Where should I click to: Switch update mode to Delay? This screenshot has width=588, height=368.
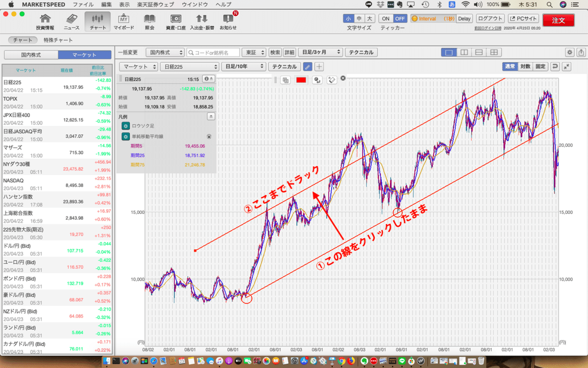465,19
